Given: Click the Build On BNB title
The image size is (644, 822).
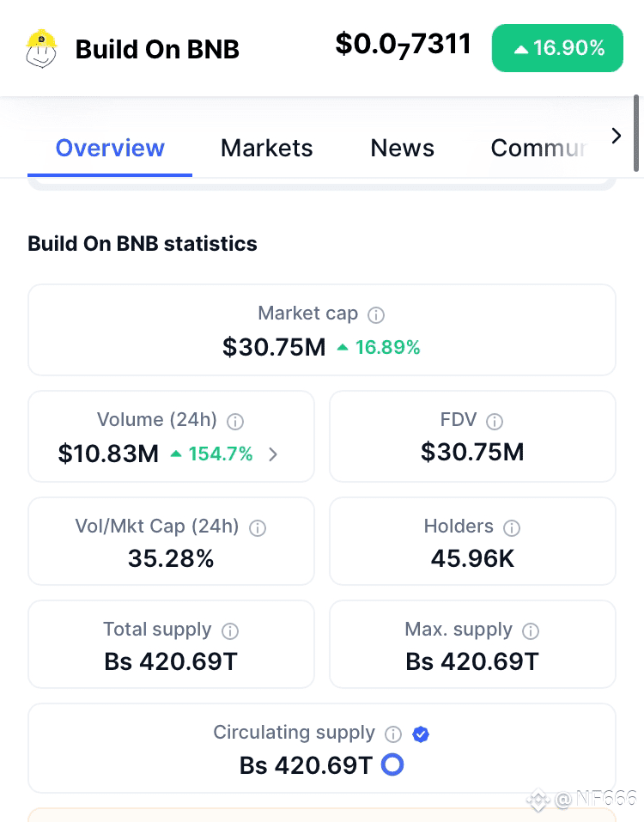Looking at the screenshot, I should tap(157, 49).
